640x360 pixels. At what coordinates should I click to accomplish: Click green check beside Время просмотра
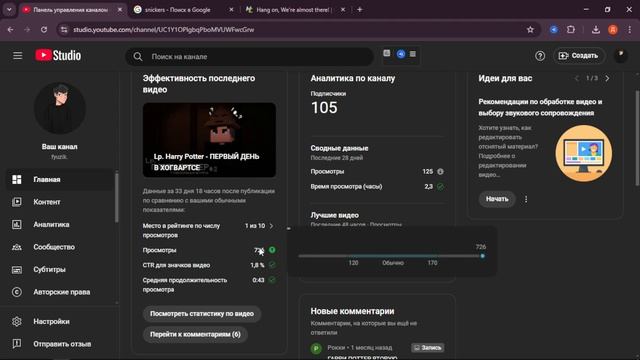click(x=440, y=187)
